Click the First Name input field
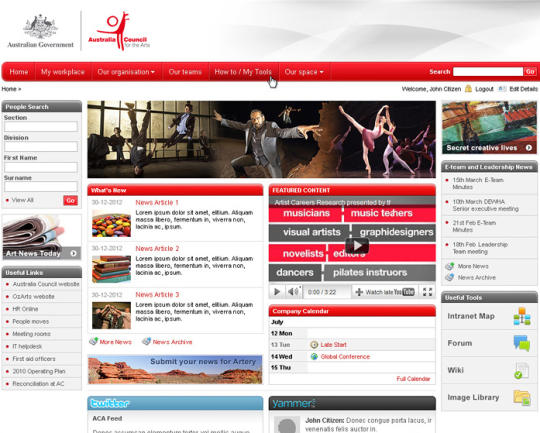540x433 pixels. click(x=41, y=167)
